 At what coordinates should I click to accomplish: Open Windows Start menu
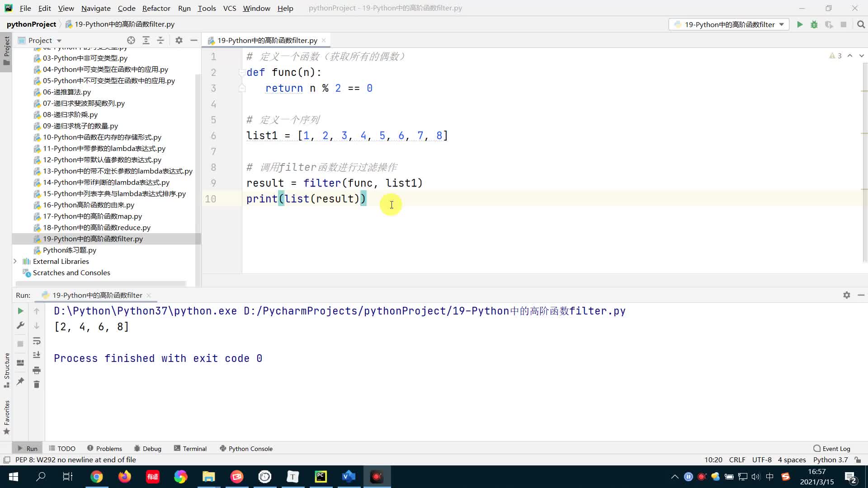coord(13,477)
